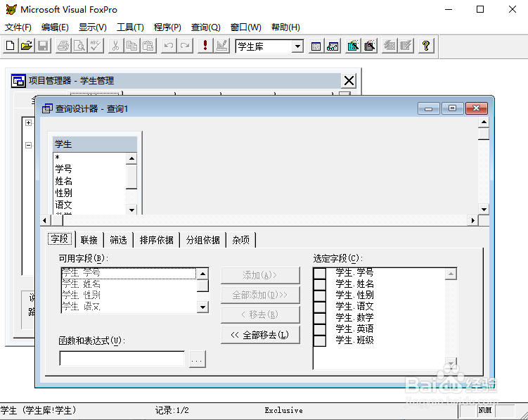Open the 工具(T) menu
The image size is (528, 420).
coord(130,27)
